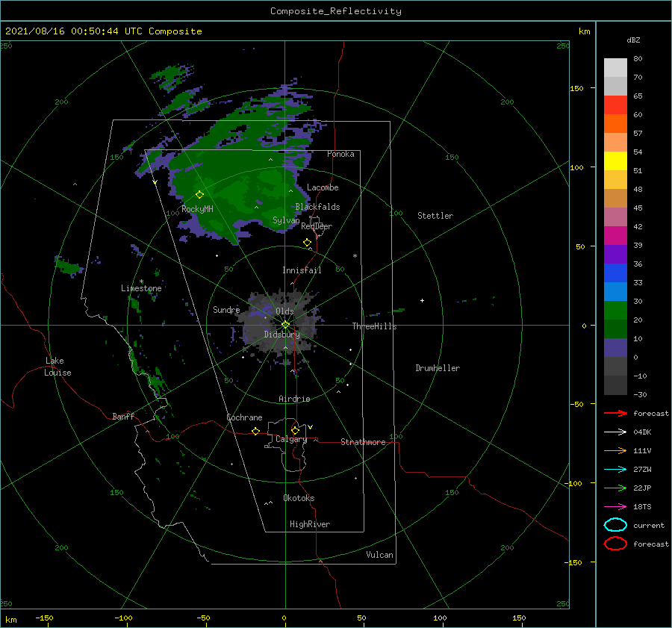Image resolution: width=672 pixels, height=628 pixels.
Task: Click the yellow diamond marker above Calgary
Action: tap(295, 430)
